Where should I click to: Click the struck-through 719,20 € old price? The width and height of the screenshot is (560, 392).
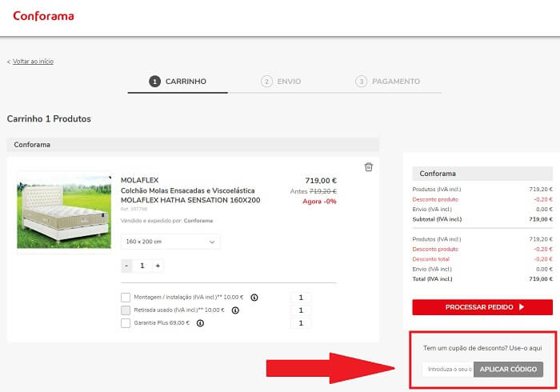pos(323,191)
